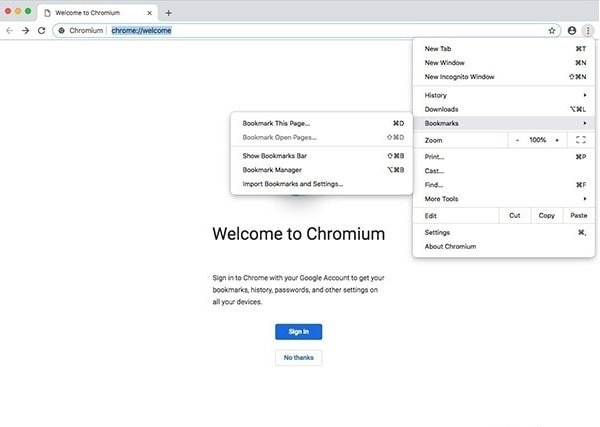
Task: Click the No thanks button
Action: pyautogui.click(x=298, y=358)
